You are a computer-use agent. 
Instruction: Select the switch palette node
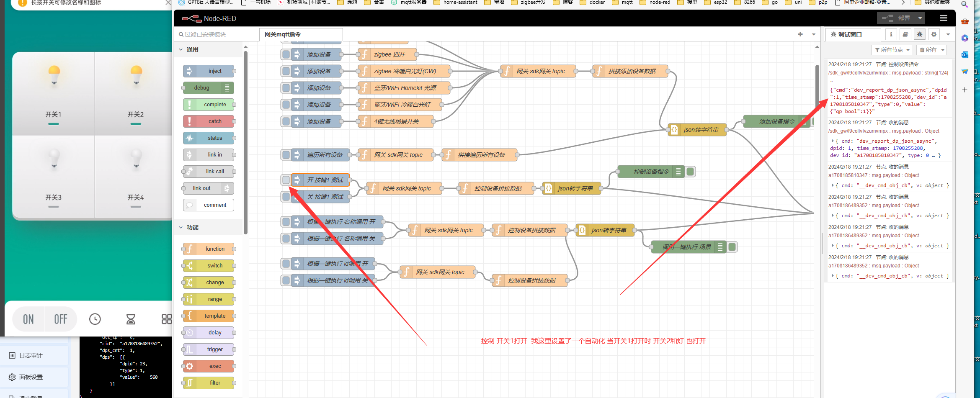tap(209, 266)
